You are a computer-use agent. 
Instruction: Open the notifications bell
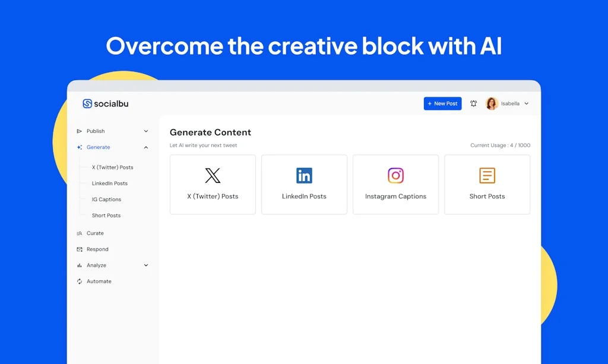tap(473, 104)
